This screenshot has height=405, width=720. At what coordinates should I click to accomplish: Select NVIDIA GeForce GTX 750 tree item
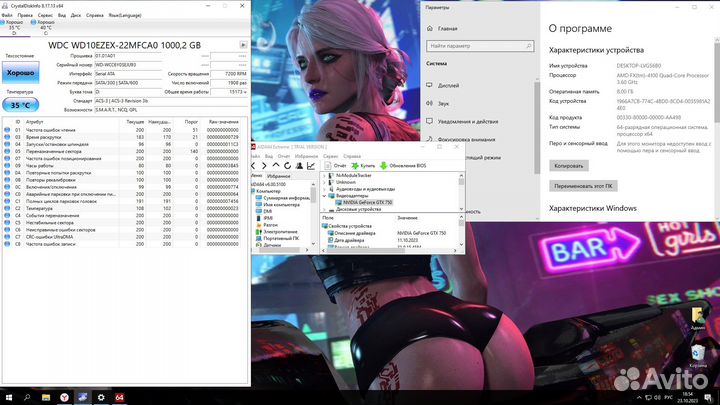pos(367,202)
